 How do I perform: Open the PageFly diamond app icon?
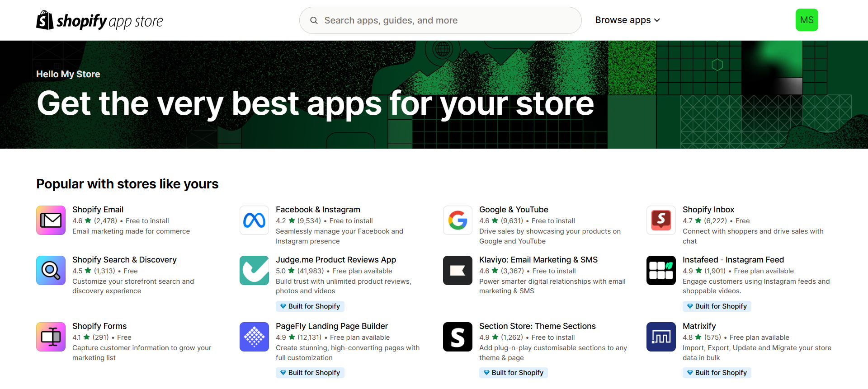[254, 337]
